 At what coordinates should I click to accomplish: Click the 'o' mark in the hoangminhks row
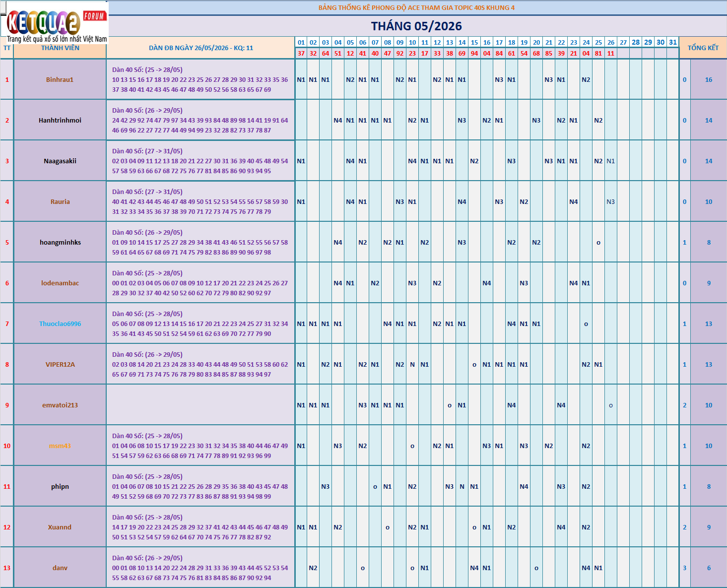point(598,243)
